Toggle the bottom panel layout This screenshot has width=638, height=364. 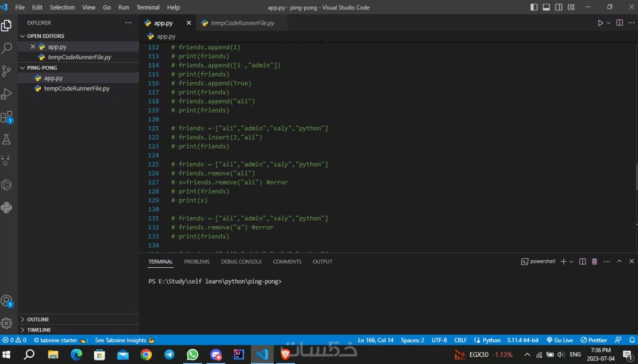pos(546,8)
